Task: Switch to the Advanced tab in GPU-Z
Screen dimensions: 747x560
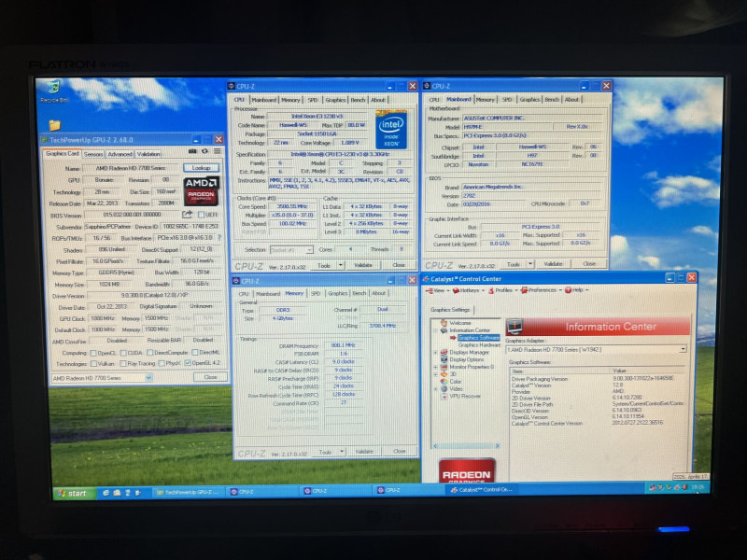Action: coord(120,154)
